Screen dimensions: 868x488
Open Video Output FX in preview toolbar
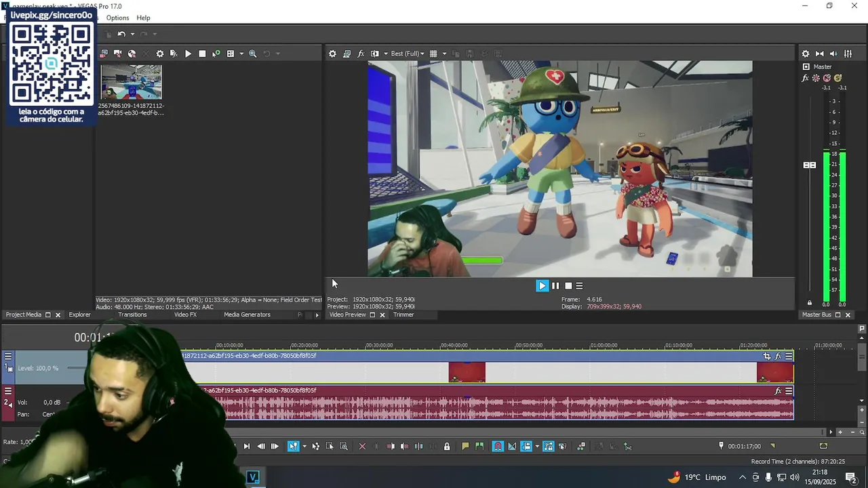361,54
